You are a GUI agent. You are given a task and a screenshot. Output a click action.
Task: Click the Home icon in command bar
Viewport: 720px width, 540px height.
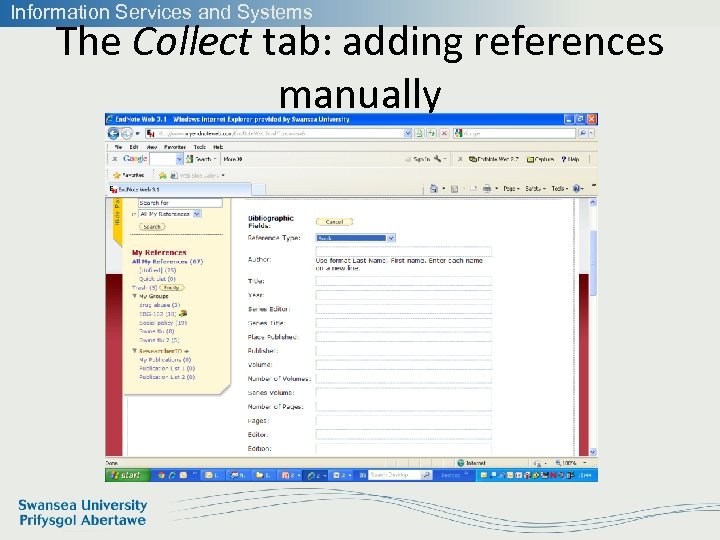433,189
